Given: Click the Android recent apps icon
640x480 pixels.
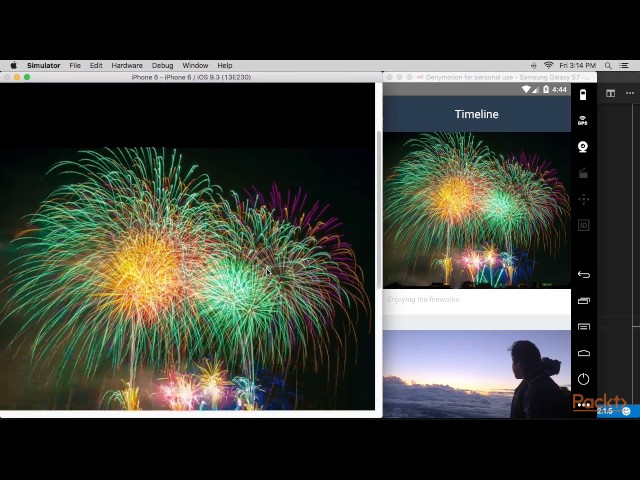Looking at the screenshot, I should click(584, 301).
